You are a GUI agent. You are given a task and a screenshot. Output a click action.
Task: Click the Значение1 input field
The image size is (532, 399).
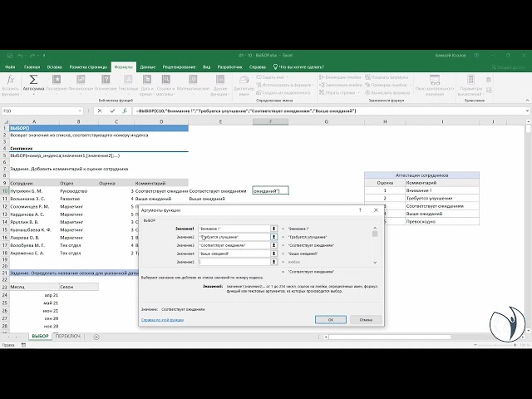pyautogui.click(x=234, y=229)
